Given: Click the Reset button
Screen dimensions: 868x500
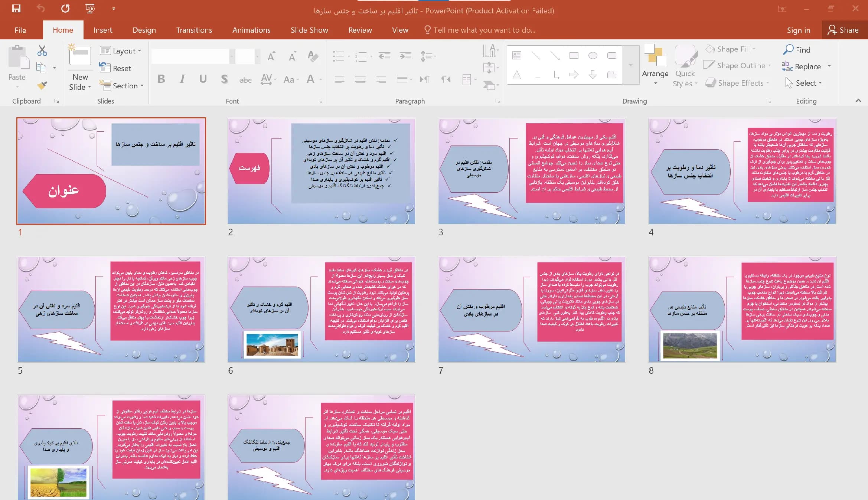Looking at the screenshot, I should click(x=115, y=68).
